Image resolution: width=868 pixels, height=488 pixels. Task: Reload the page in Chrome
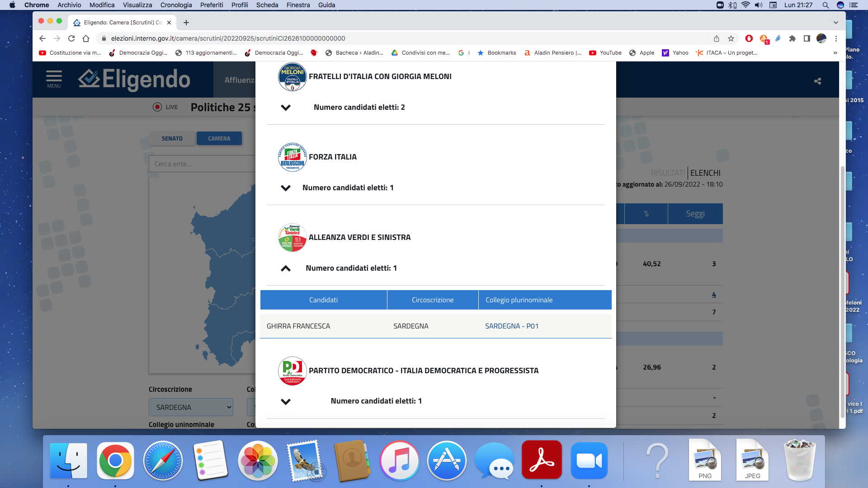click(71, 38)
